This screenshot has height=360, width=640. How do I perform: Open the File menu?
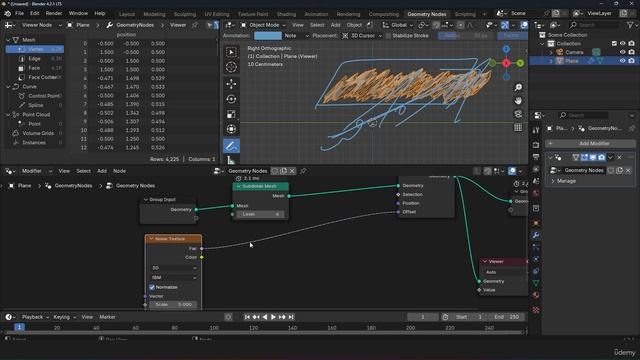[19, 13]
